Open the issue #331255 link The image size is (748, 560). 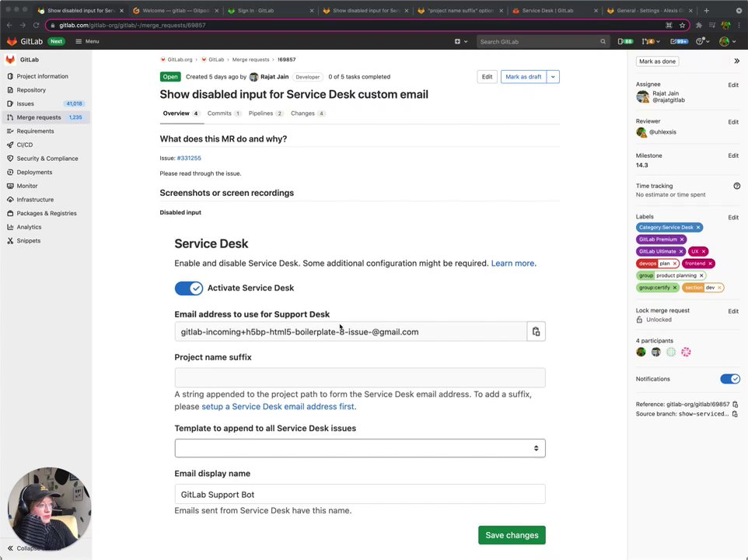(189, 158)
